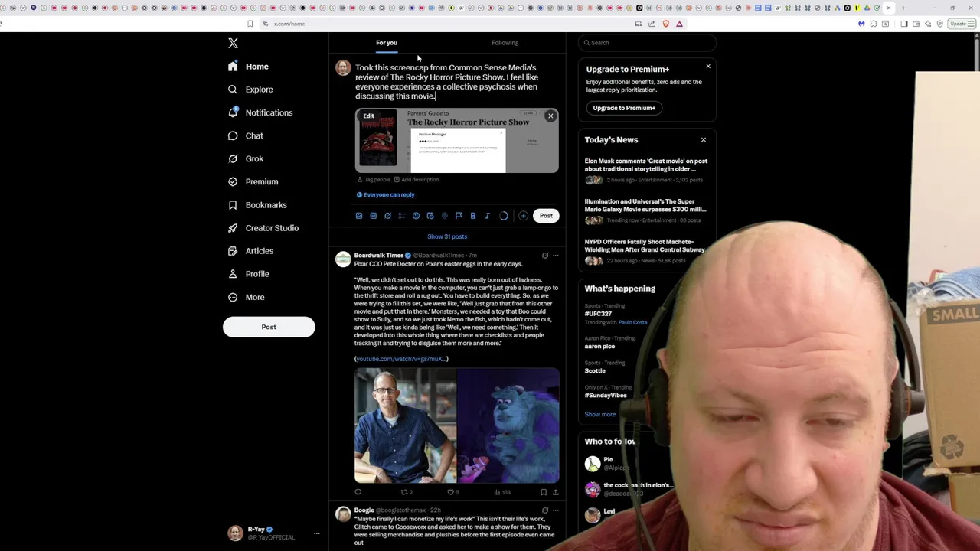This screenshot has height=551, width=980.
Task: Open Profile in the sidebar
Action: 249,274
